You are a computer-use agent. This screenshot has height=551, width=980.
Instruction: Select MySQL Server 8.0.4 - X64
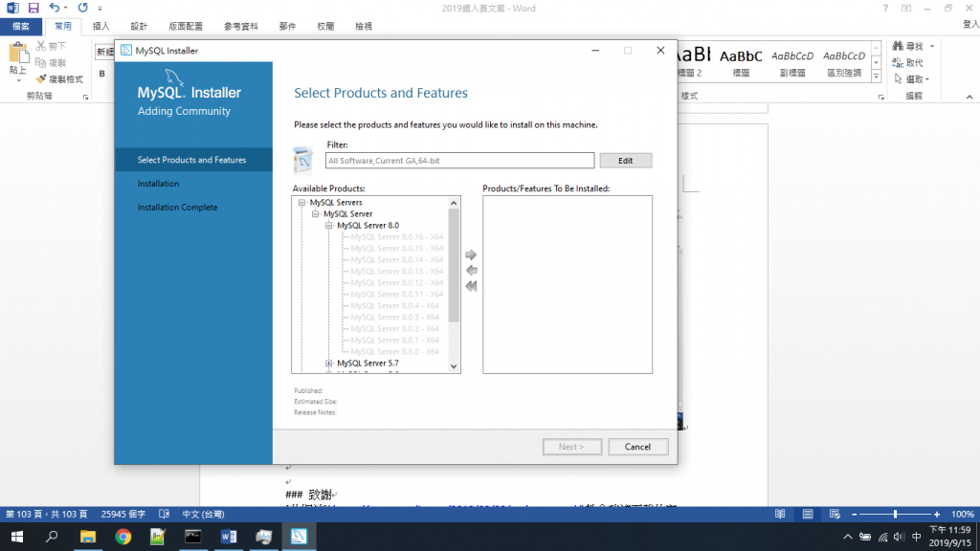pos(394,305)
